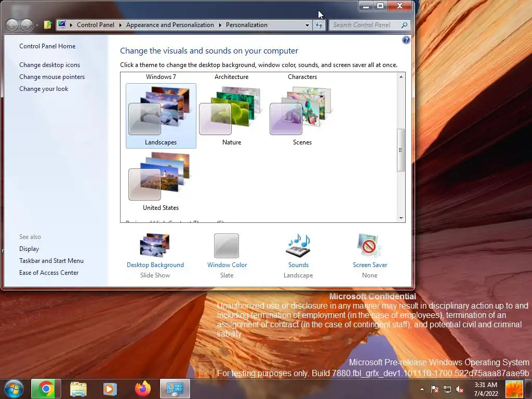532x399 pixels.
Task: Click the Back navigation arrow button
Action: point(12,25)
